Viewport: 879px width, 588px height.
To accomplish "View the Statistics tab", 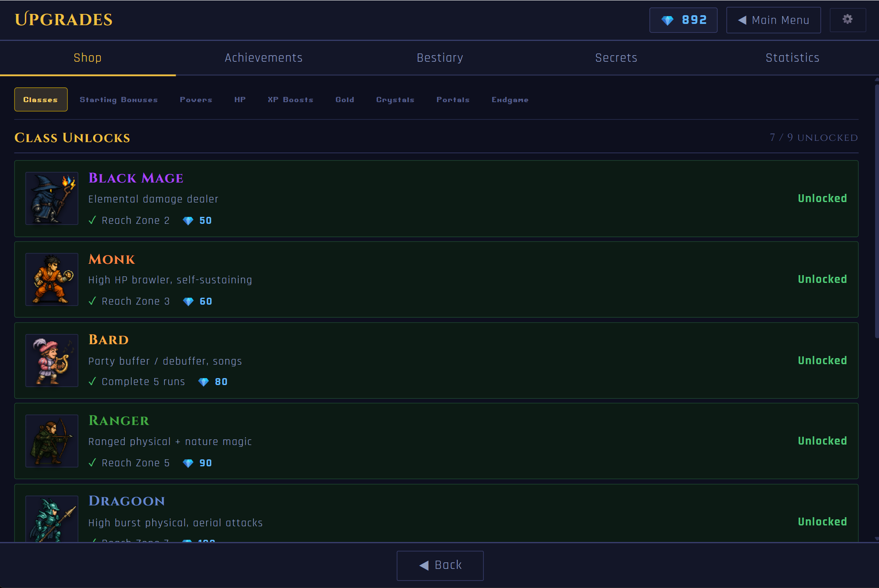I will pos(792,58).
